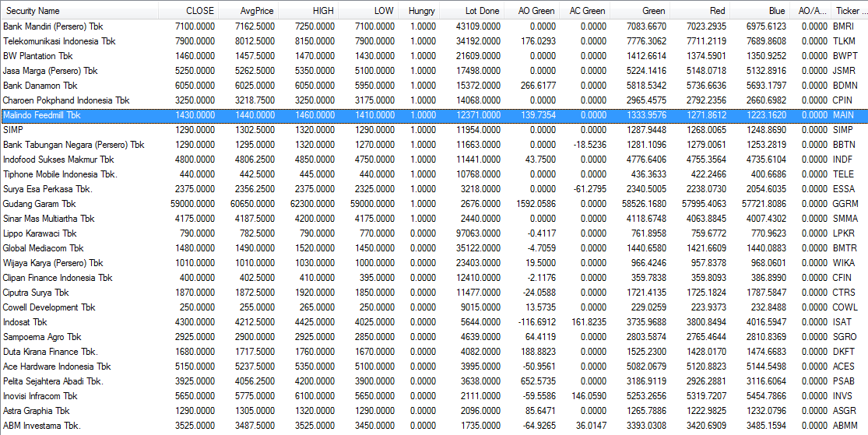Select the Sampoerna Agro Tbk row
868x435 pixels.
(434, 336)
